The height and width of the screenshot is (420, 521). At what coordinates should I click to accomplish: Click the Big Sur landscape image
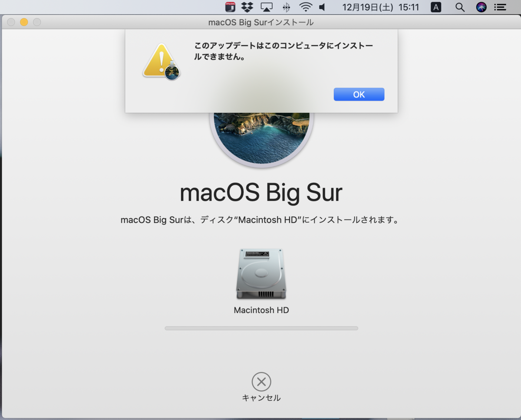pos(261,139)
